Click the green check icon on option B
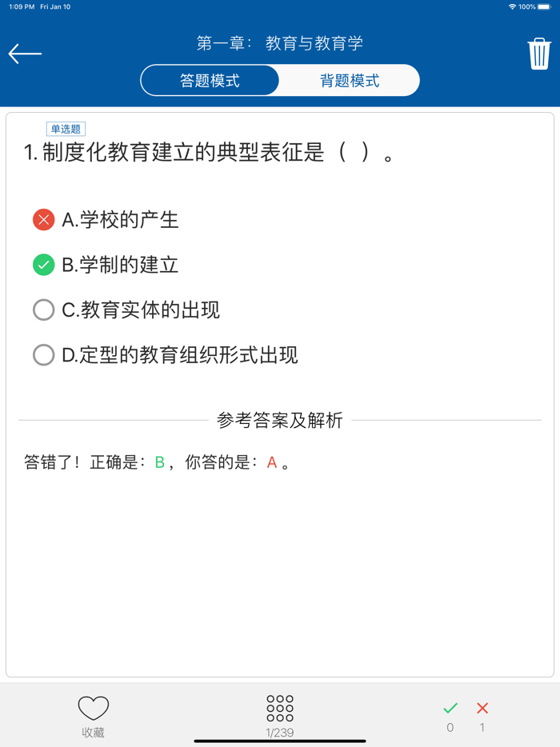Viewport: 560px width, 747px height. pos(44,265)
